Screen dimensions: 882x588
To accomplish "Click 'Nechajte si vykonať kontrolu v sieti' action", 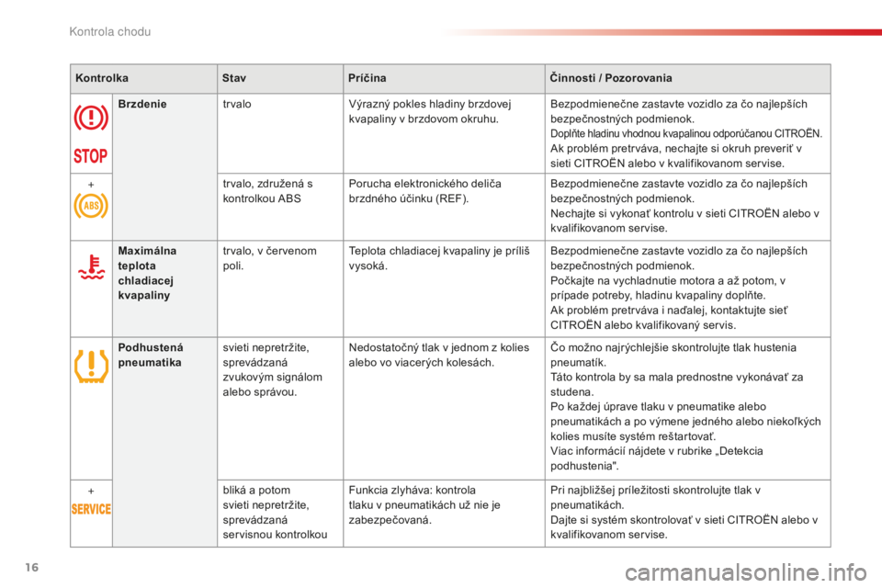I will pos(684,220).
